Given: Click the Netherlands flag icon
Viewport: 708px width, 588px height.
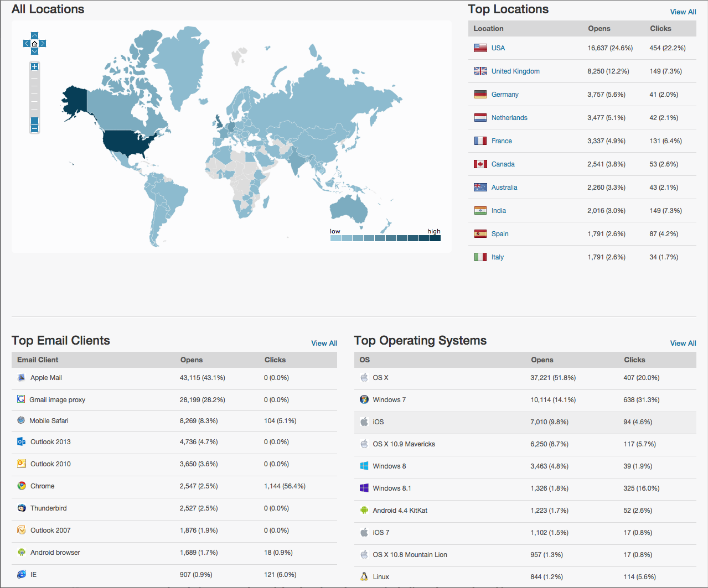Looking at the screenshot, I should 480,118.
